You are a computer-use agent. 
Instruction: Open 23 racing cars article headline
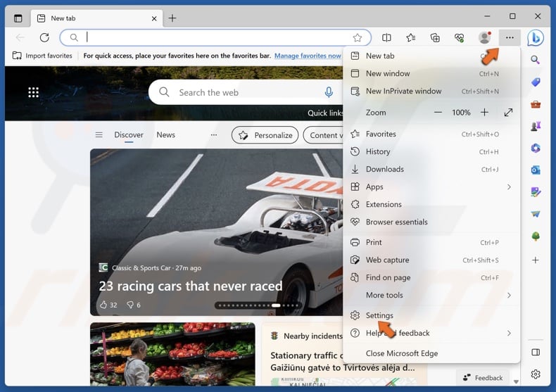[x=191, y=286]
